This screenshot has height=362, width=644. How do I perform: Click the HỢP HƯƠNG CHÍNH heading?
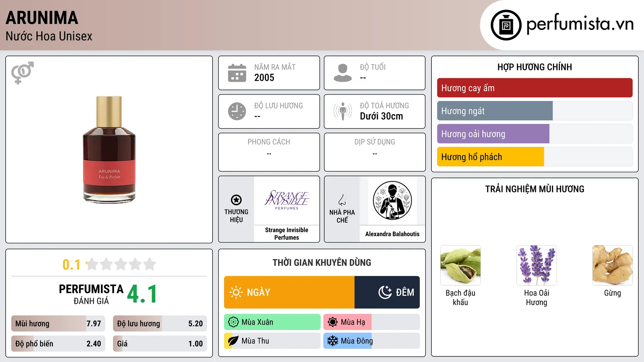pyautogui.click(x=535, y=67)
